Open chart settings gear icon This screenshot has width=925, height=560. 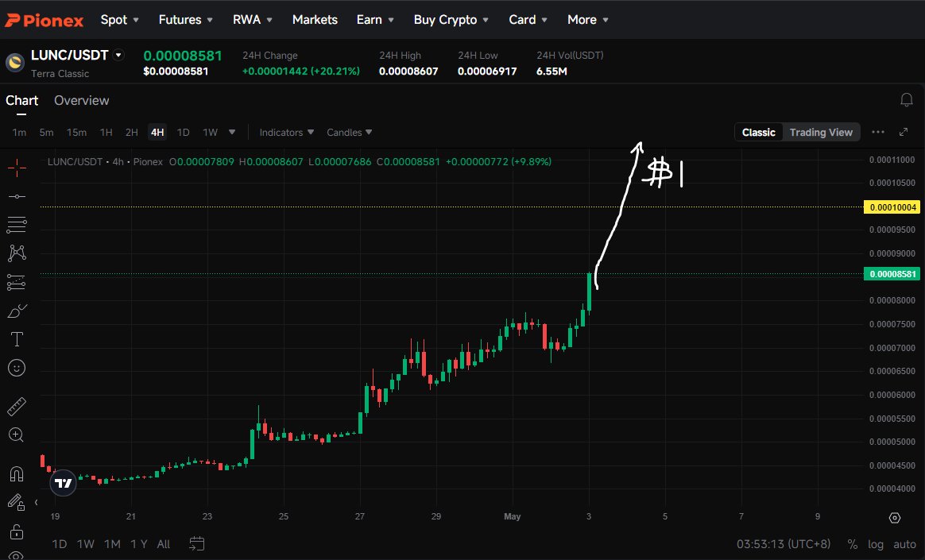[x=895, y=518]
